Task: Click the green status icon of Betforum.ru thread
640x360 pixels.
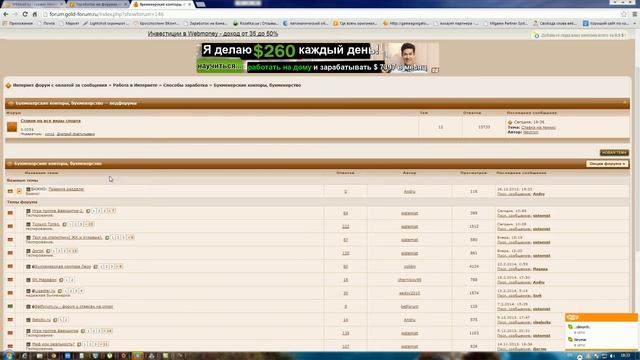Action: 10,306
